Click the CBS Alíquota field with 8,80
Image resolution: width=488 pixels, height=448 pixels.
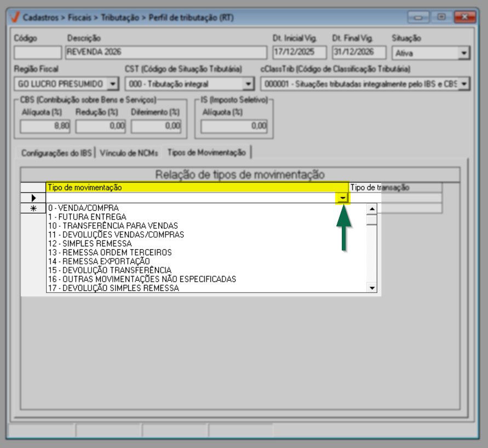[45, 127]
